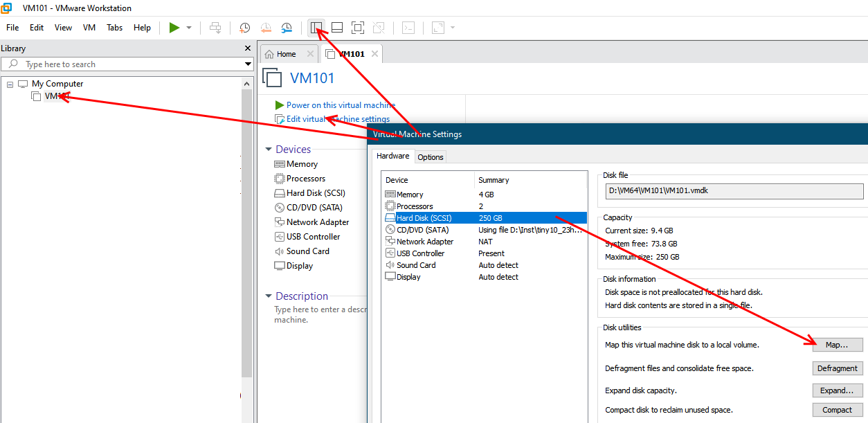Click the Unity mode toolbar icon
868x423 pixels.
coord(379,28)
